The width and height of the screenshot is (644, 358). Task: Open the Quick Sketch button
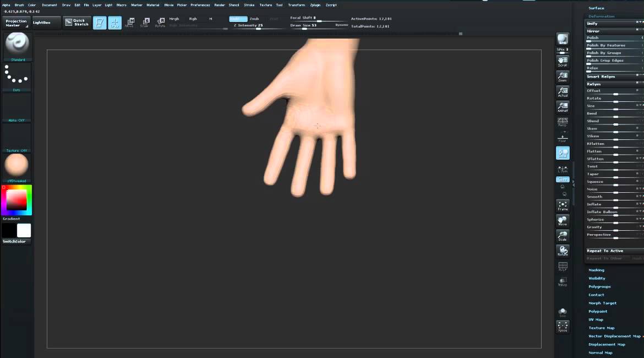coord(77,23)
